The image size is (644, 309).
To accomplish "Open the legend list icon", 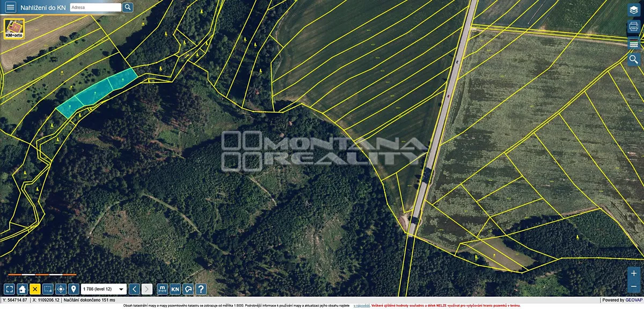I will (x=634, y=43).
